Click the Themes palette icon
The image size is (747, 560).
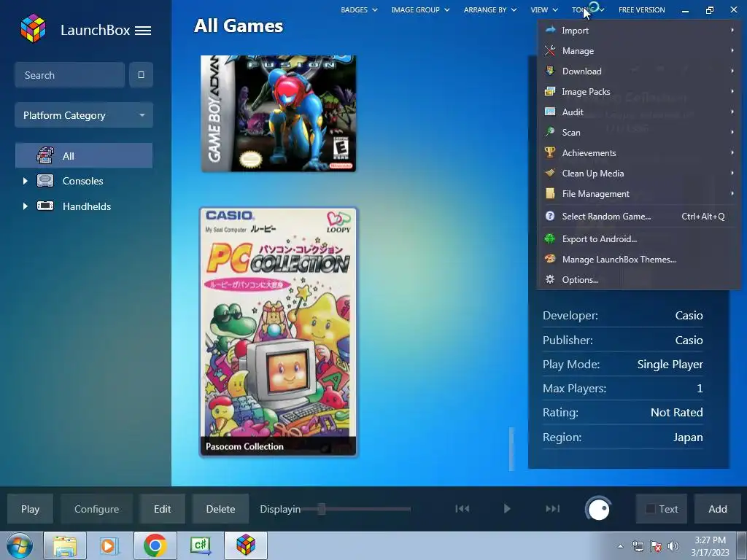click(550, 259)
